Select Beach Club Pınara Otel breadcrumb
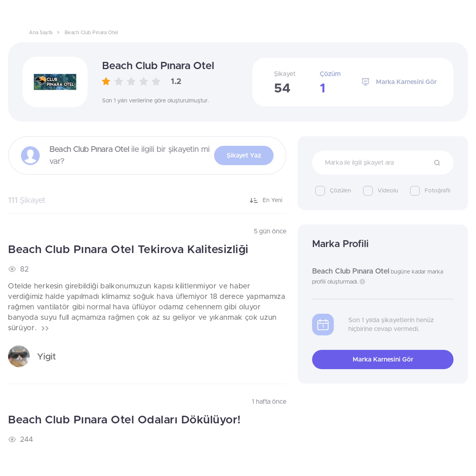The image size is (476, 476). click(91, 33)
